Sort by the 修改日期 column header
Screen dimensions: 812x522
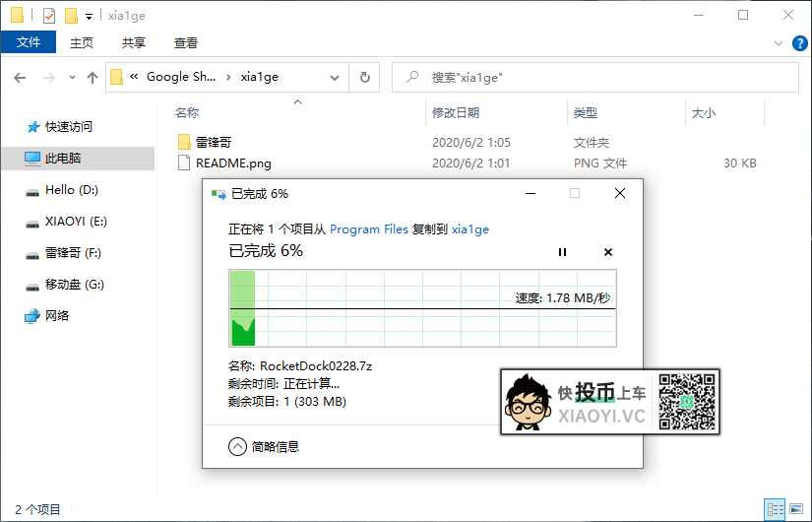456,112
